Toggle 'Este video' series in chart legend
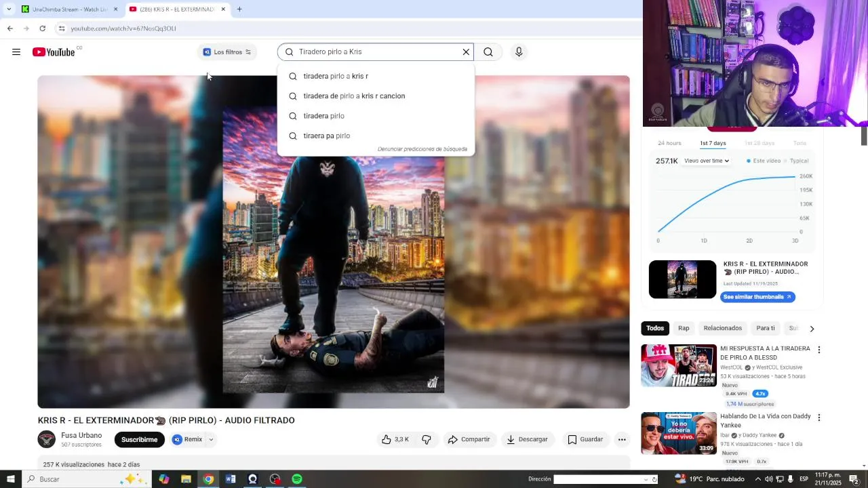The width and height of the screenshot is (868, 488). (x=763, y=161)
